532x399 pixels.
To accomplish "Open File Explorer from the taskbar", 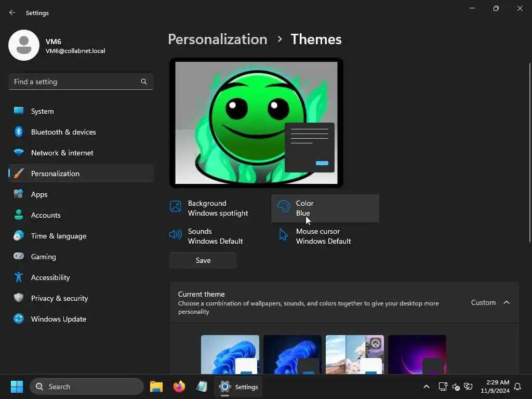I will coord(156,387).
